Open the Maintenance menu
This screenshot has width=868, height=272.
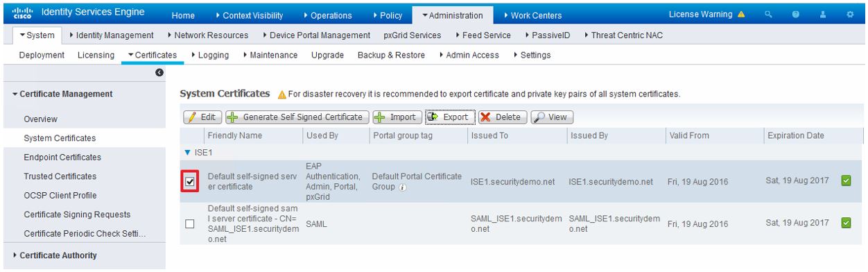point(270,55)
